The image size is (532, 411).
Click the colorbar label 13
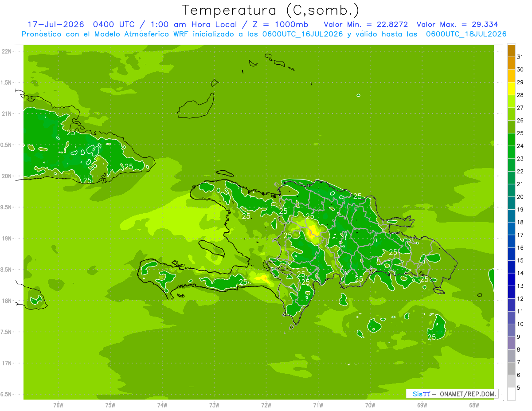(520, 286)
